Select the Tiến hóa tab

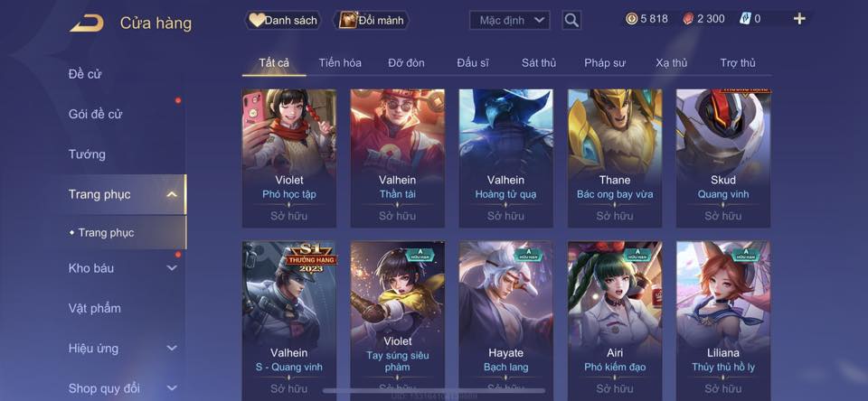pos(340,63)
